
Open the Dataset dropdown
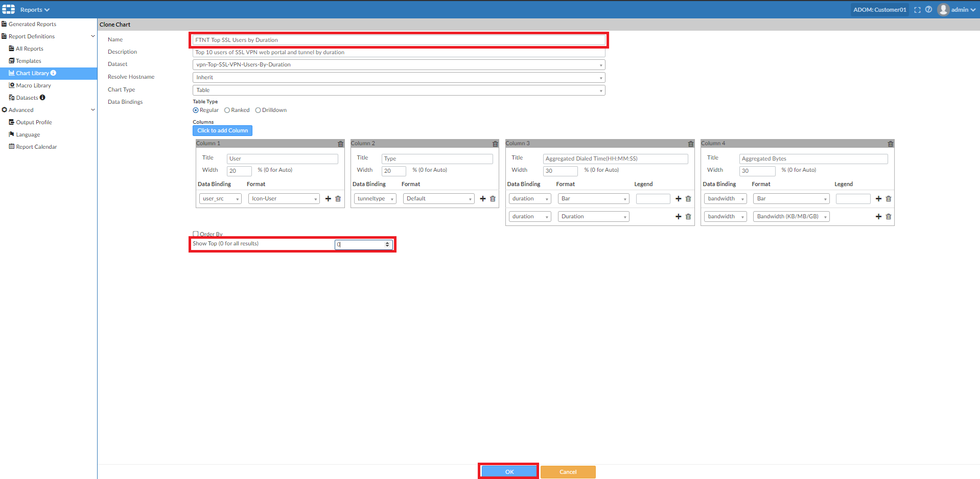[399, 65]
